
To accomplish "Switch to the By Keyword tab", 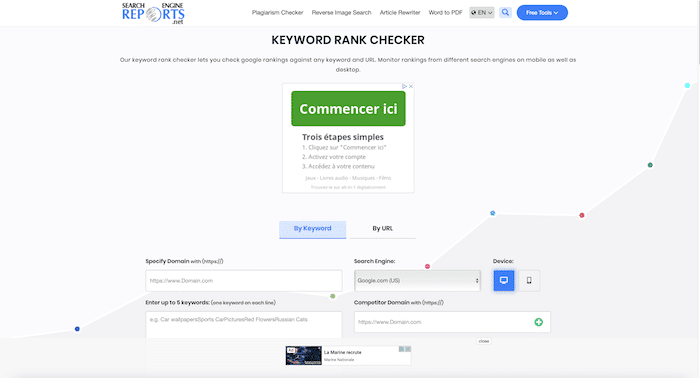I will click(312, 229).
